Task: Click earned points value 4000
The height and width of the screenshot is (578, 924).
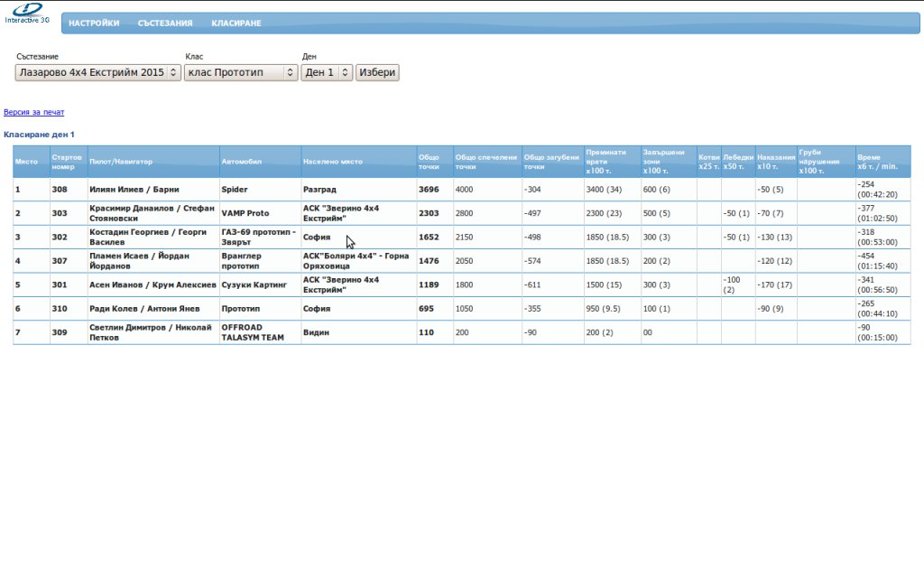Action: click(x=464, y=190)
